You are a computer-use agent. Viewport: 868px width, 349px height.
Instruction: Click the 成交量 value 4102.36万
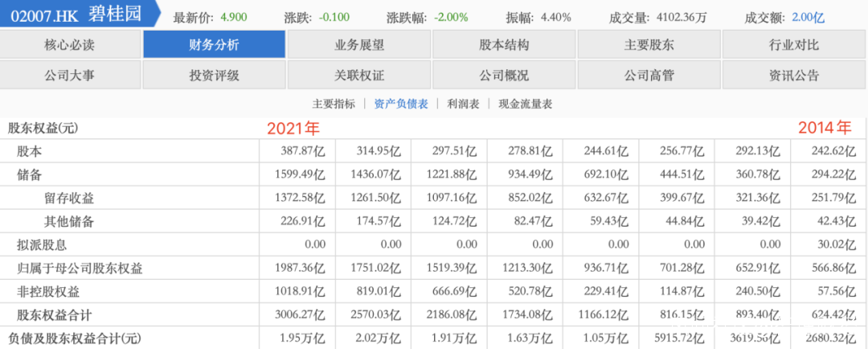[682, 17]
